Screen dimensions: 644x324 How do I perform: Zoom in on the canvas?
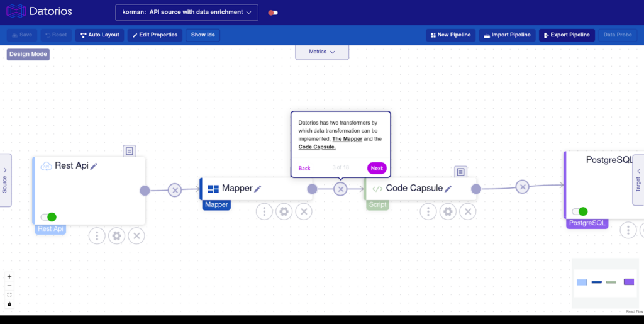pos(9,277)
